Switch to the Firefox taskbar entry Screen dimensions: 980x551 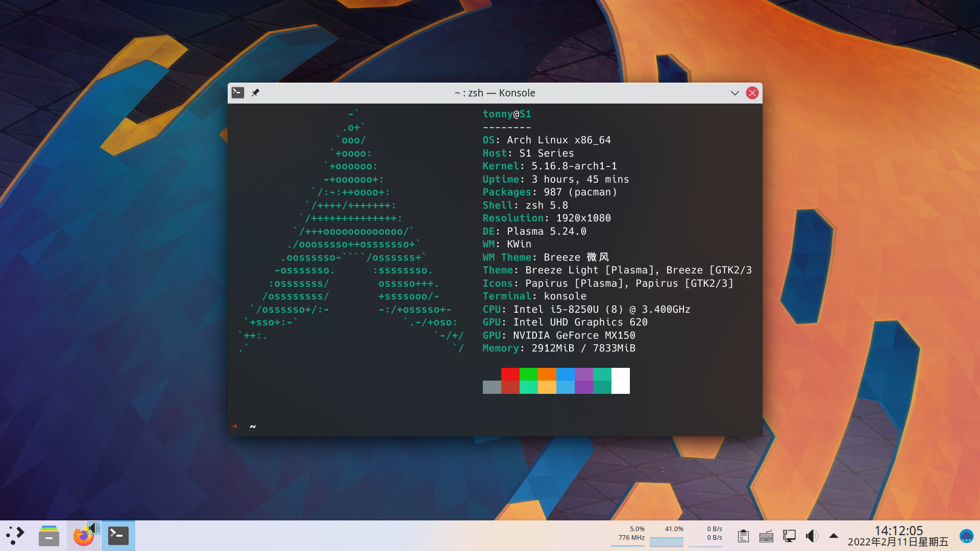click(83, 537)
